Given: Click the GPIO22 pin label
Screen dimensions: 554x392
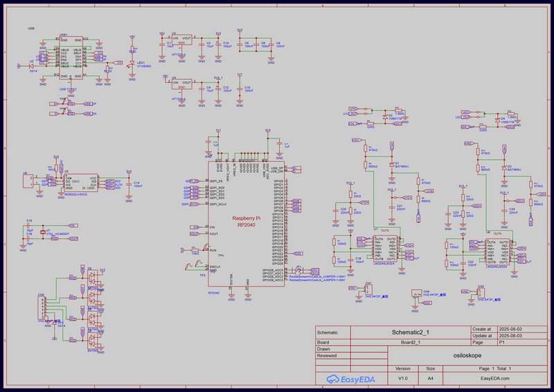Looking at the screenshot, I should [278, 253].
